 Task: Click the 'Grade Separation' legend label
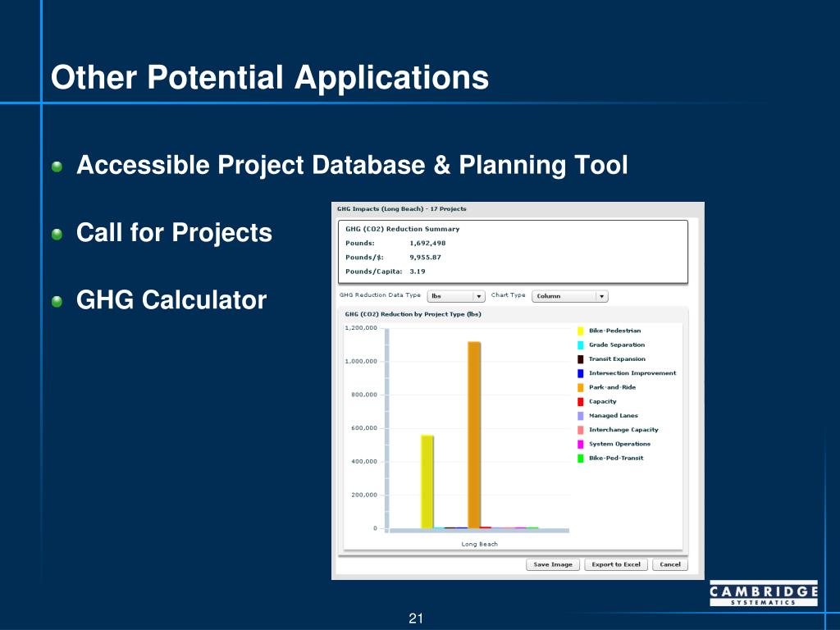tap(617, 345)
